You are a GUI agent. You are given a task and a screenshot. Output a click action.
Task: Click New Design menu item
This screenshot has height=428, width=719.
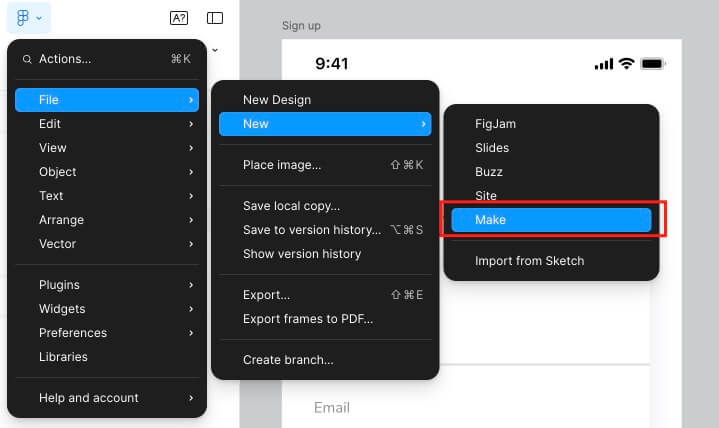click(x=277, y=100)
